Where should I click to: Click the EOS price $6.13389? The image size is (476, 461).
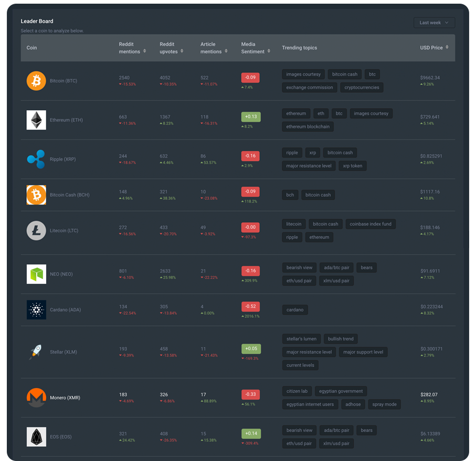tap(430, 434)
